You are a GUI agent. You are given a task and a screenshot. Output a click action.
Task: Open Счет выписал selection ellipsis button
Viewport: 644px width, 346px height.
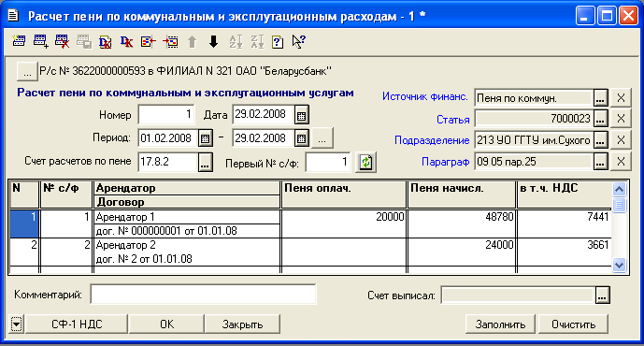click(x=603, y=296)
